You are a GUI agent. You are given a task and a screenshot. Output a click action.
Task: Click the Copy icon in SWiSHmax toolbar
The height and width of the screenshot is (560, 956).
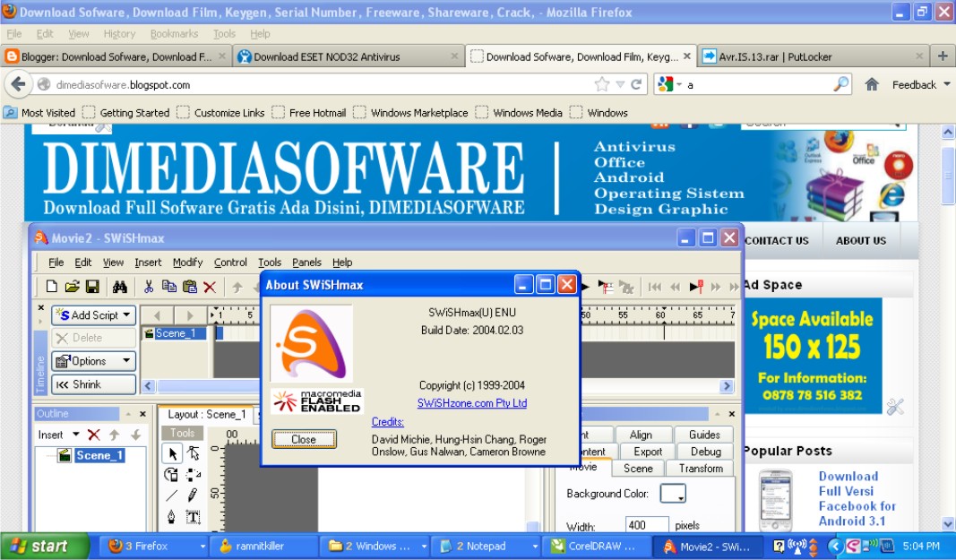pyautogui.click(x=168, y=286)
